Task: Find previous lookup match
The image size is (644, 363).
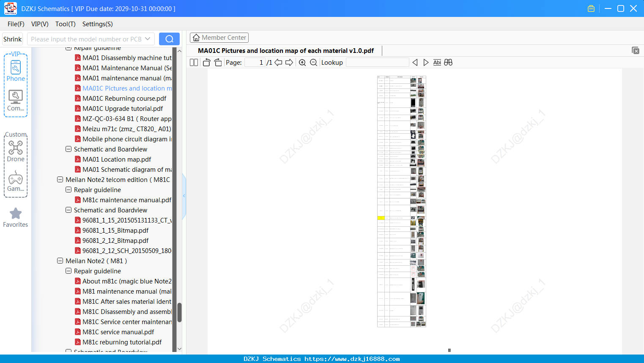Action: click(415, 63)
